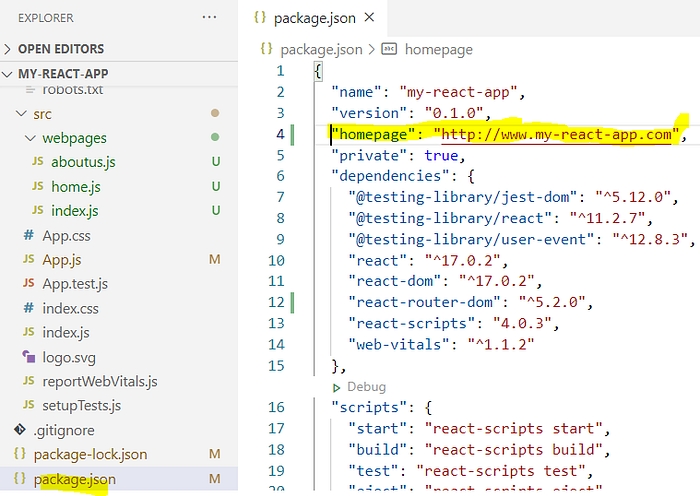700x496 pixels.
Task: Click the logo.svg file icon
Action: pyautogui.click(x=28, y=357)
